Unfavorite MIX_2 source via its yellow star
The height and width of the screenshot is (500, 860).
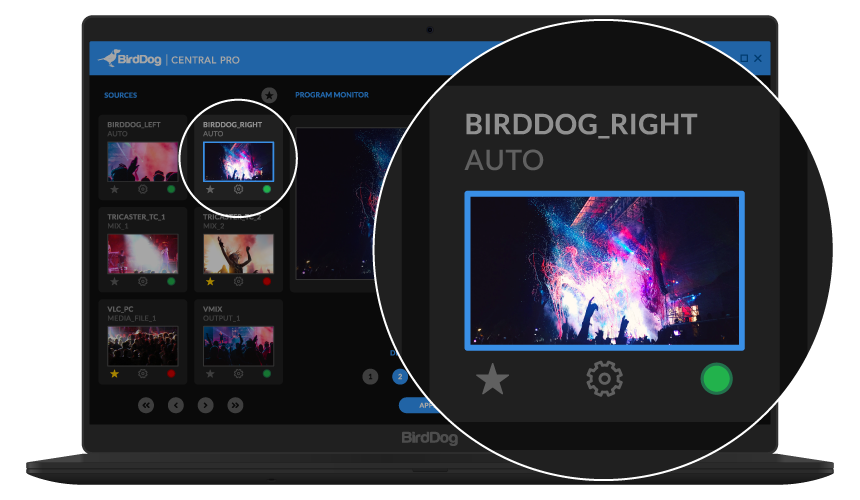[210, 281]
